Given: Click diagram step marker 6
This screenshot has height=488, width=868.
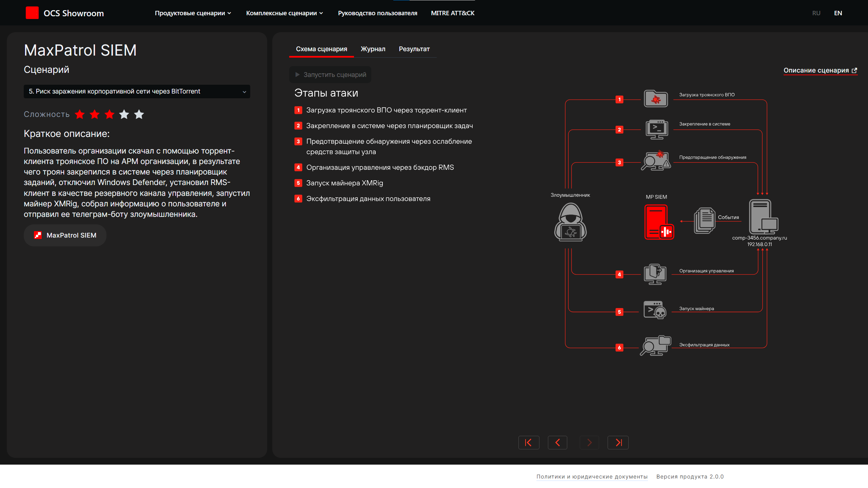Looking at the screenshot, I should 619,348.
